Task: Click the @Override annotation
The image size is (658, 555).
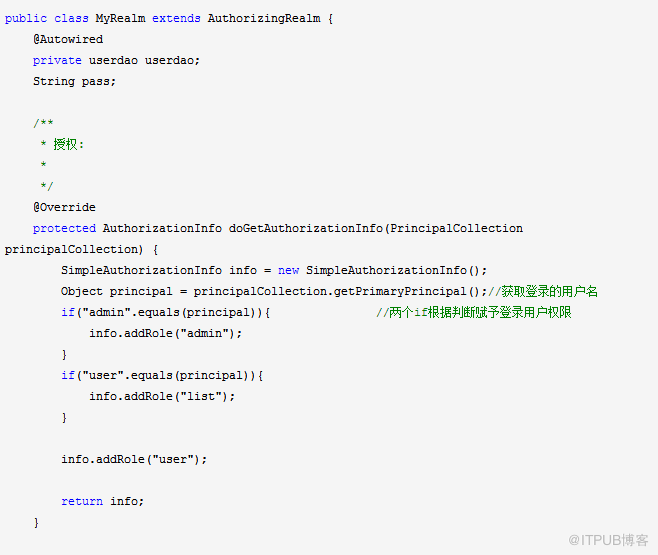Action: (64, 207)
